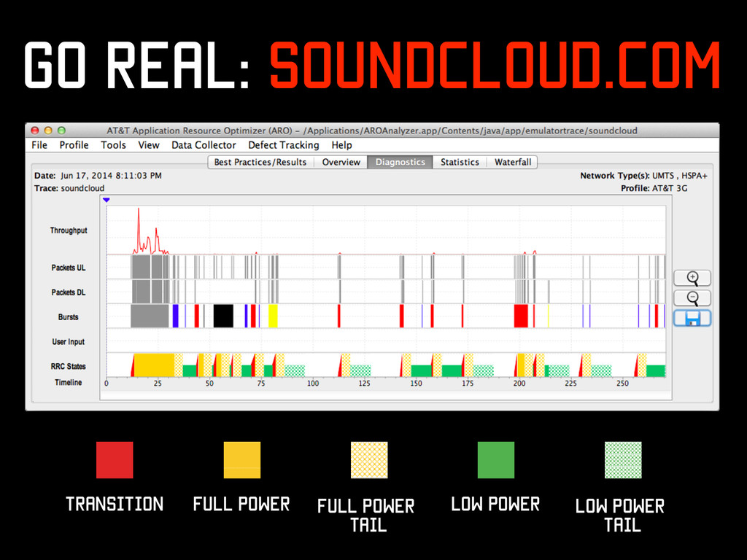Click the Packets DL row label
747x560 pixels.
[x=69, y=292]
